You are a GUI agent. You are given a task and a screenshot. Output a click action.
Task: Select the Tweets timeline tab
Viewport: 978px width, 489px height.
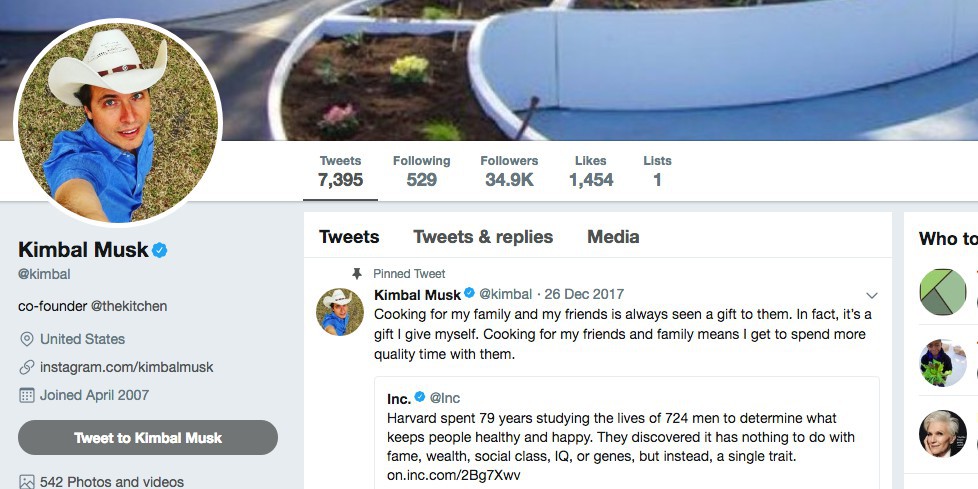point(349,237)
